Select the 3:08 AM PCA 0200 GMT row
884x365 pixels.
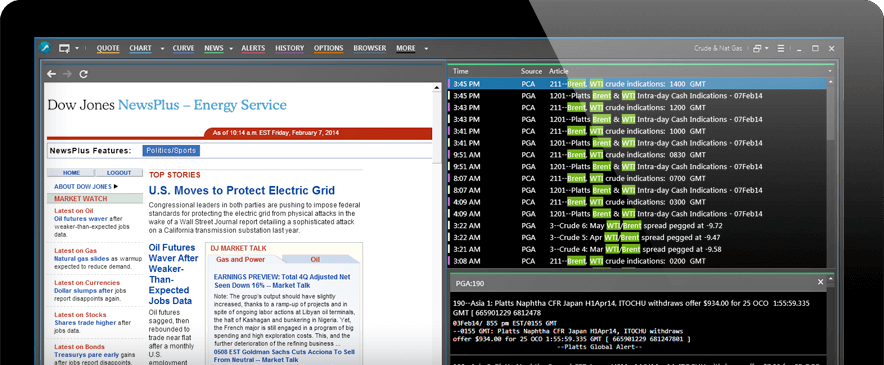(638, 261)
